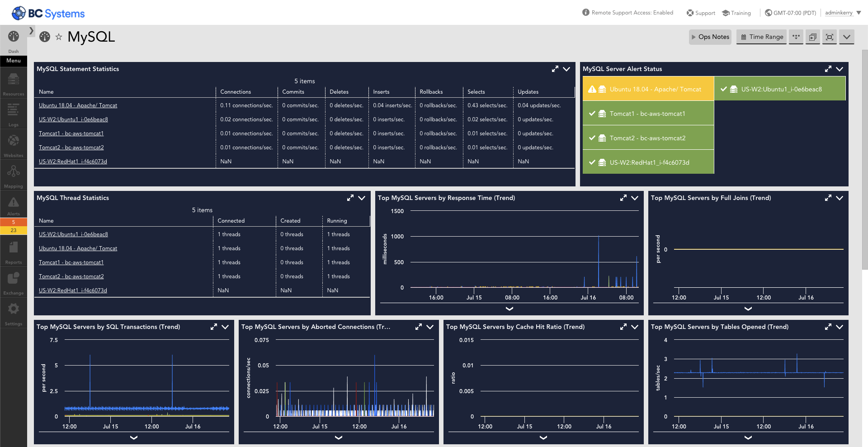Maximize the Tables Opened Trend widget

[x=828, y=327]
